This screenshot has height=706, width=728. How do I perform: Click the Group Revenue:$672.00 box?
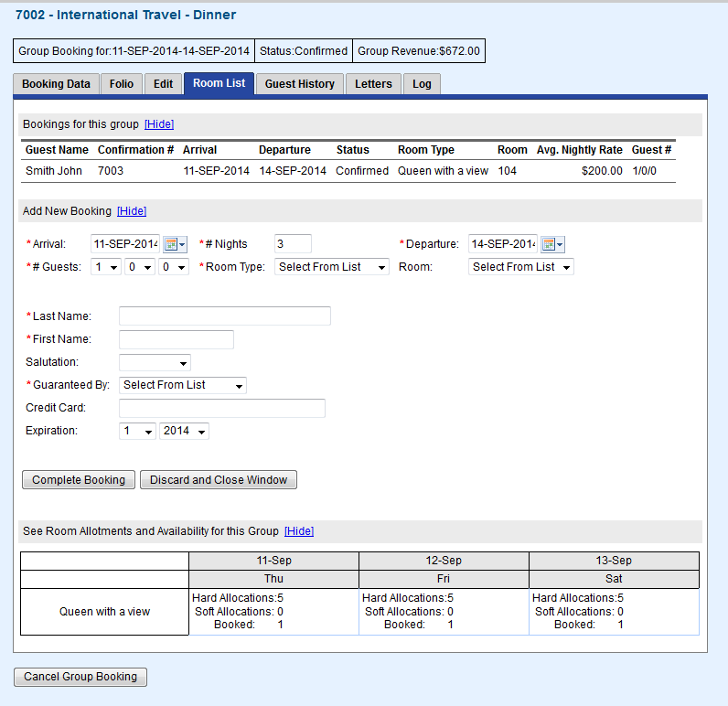coord(419,50)
